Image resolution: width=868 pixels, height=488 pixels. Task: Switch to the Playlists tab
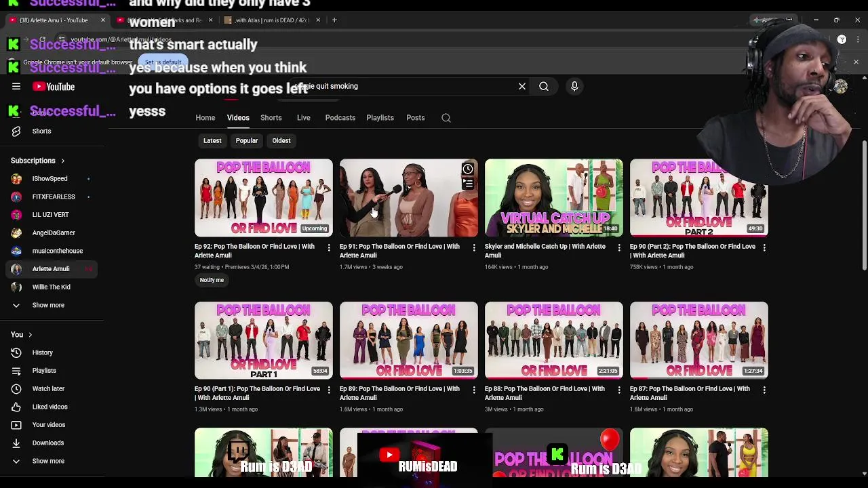coord(380,118)
